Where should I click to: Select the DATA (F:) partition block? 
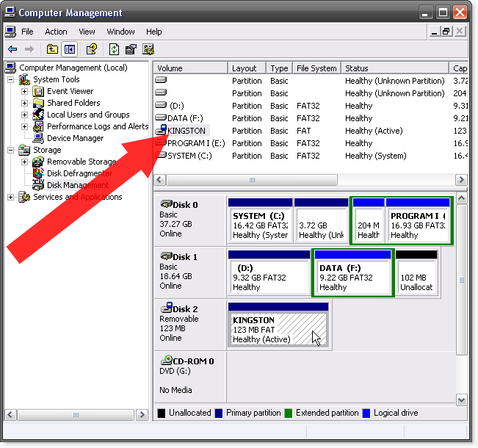click(353, 273)
